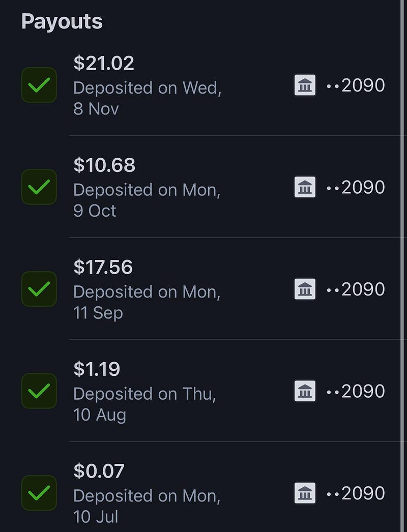
Task: Click "Deposited on Mon, 9 Oct" text
Action: click(x=147, y=200)
